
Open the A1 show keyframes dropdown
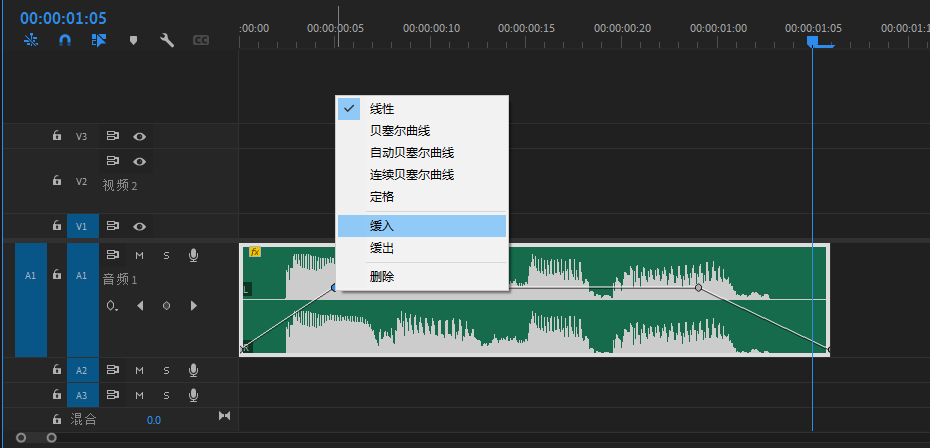(x=113, y=305)
